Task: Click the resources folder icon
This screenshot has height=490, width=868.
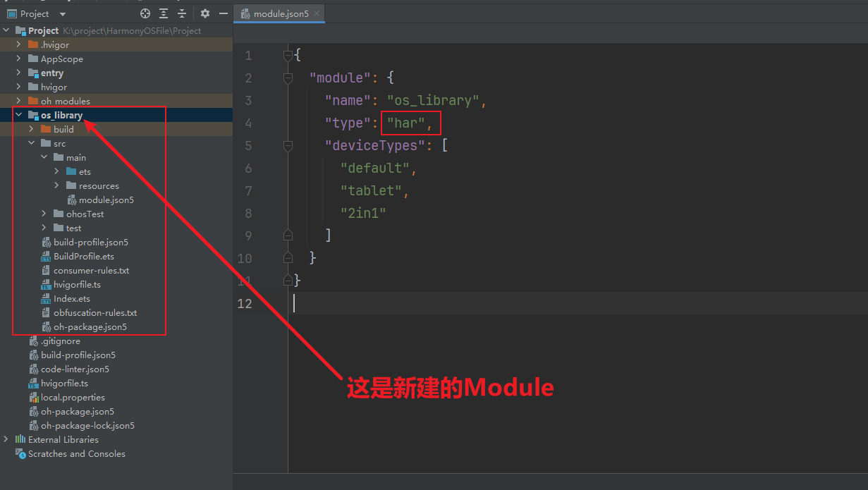Action: point(71,185)
